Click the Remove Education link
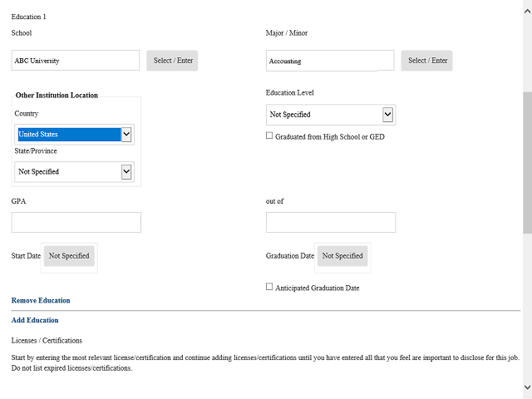532x399 pixels. click(x=41, y=301)
